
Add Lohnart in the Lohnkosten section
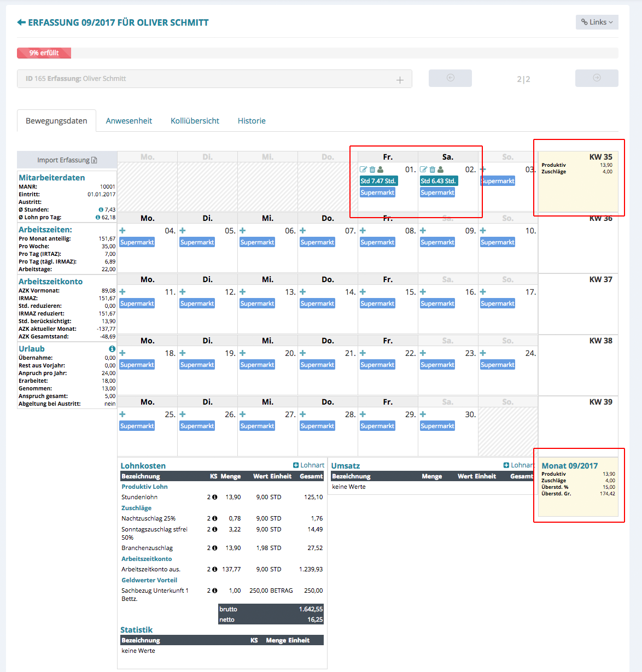click(308, 465)
